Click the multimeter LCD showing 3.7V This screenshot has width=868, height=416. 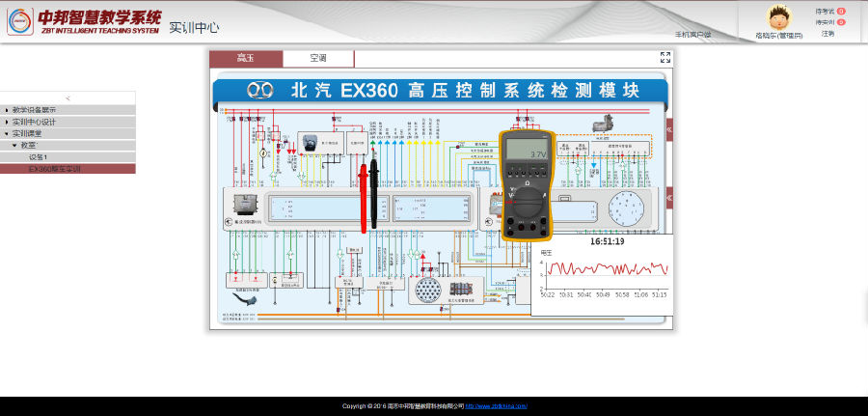coord(527,149)
